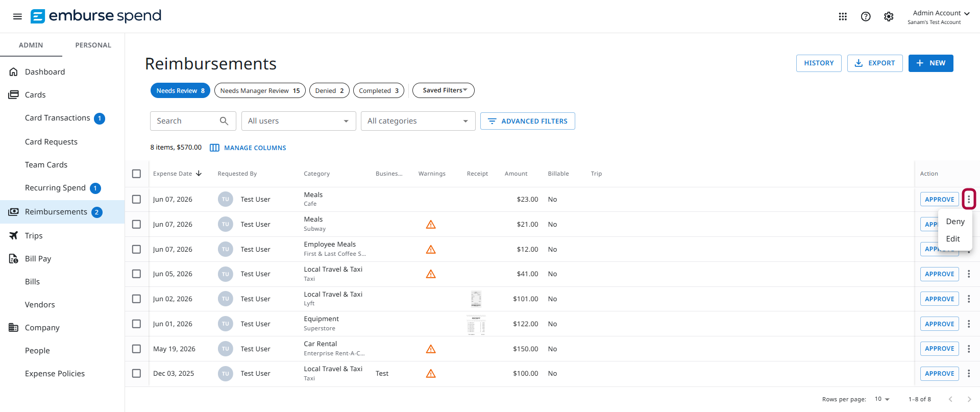Create a NEW reimbursement
The image size is (980, 412).
930,63
